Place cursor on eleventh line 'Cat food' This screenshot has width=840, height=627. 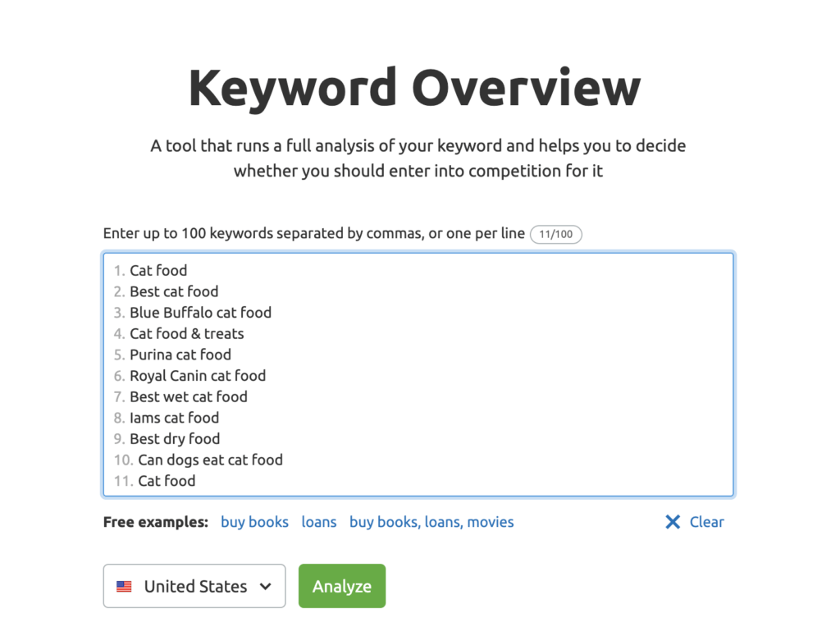167,481
